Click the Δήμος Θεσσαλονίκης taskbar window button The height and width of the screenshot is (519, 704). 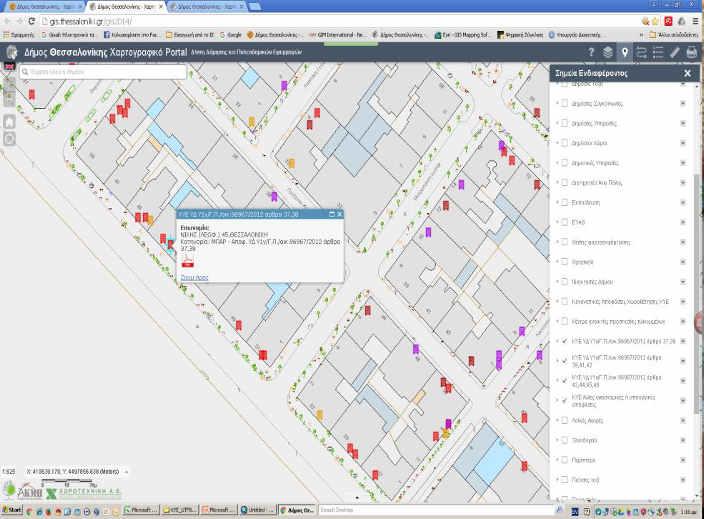297,510
